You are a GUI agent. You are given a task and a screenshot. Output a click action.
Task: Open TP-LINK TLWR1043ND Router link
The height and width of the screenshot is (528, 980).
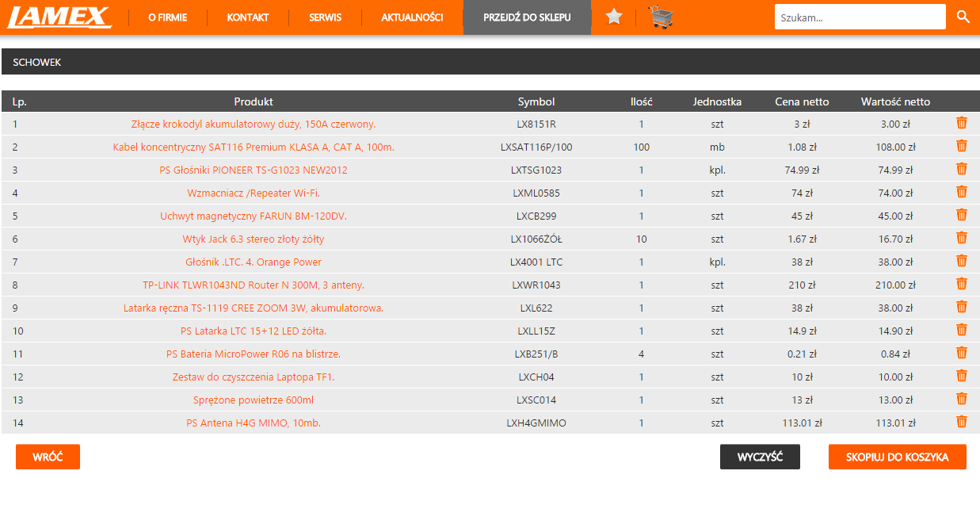[x=254, y=285]
